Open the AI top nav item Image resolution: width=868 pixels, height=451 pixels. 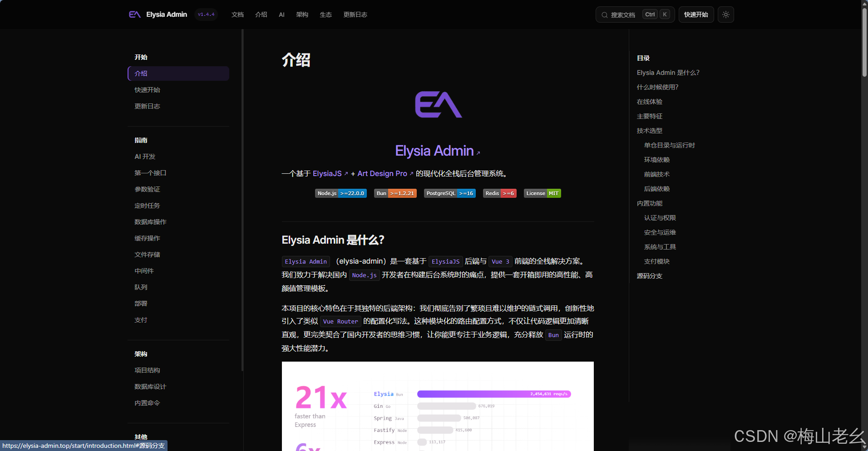pyautogui.click(x=281, y=15)
